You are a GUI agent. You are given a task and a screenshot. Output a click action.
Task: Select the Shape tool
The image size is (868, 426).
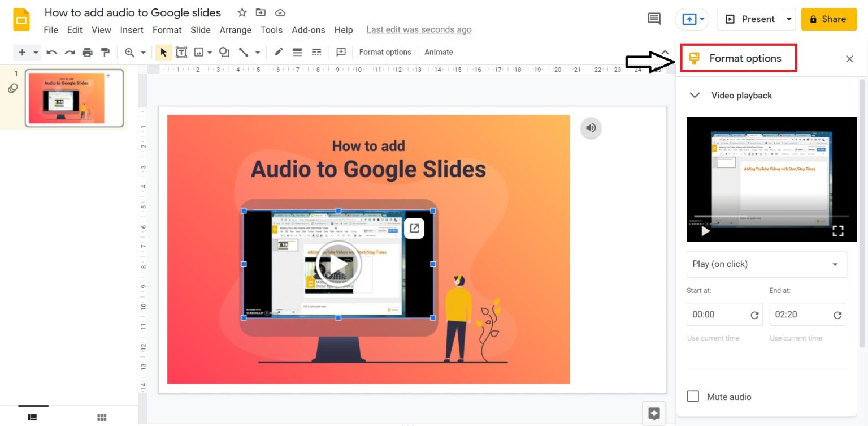point(224,52)
